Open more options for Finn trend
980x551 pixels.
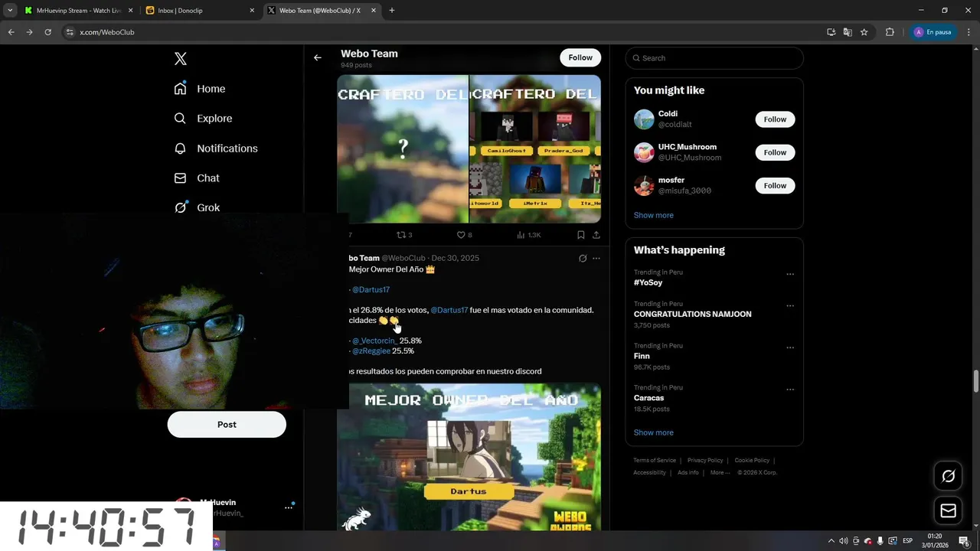tap(790, 347)
